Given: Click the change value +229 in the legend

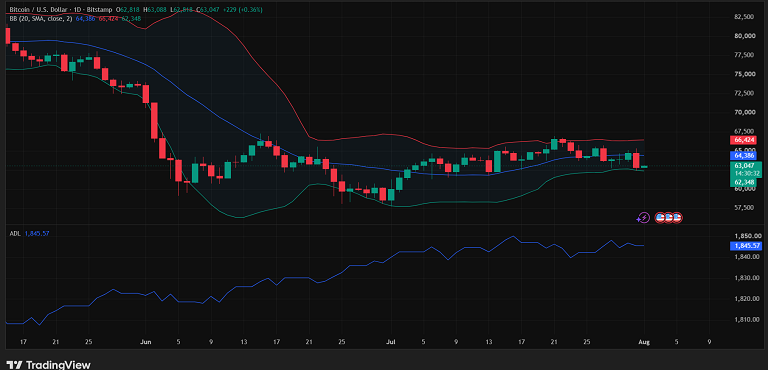Looking at the screenshot, I should 229,10.
